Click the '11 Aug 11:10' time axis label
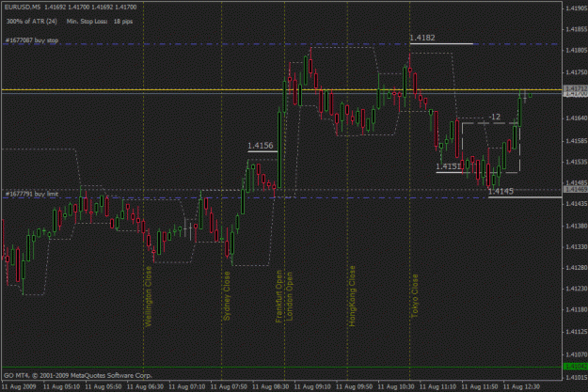The image size is (588, 392). pyautogui.click(x=438, y=386)
